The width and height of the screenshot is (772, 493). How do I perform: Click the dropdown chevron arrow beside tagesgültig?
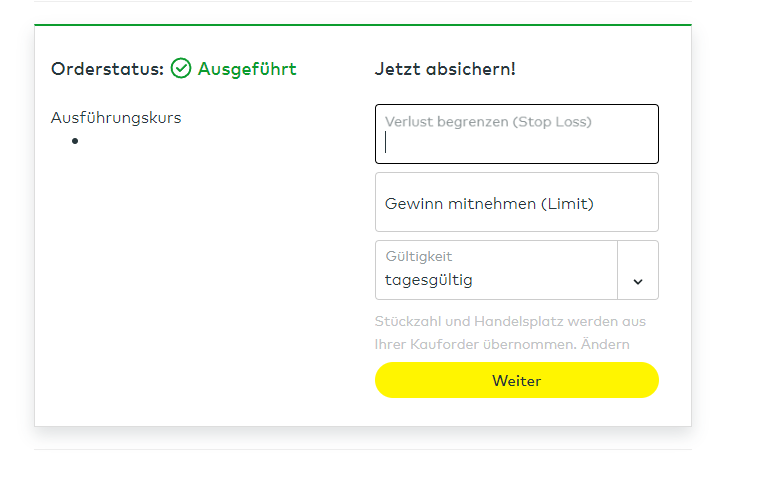638,281
